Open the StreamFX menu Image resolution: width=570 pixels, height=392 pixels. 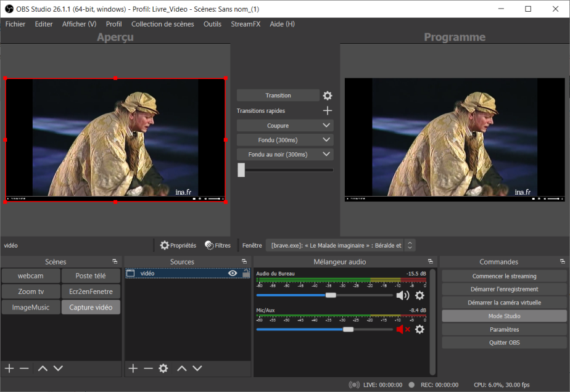[246, 24]
